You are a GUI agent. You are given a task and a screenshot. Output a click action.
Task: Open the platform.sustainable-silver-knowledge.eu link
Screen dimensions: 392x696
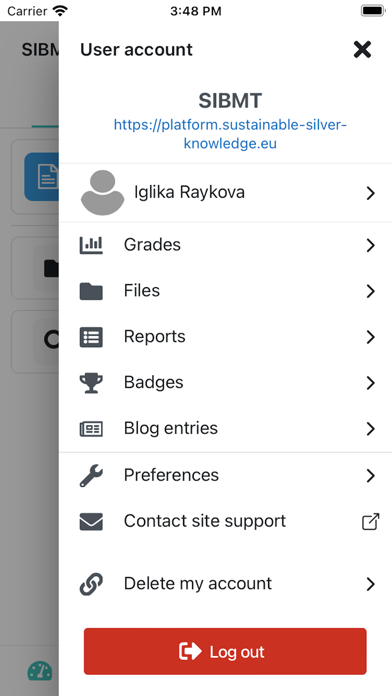pyautogui.click(x=230, y=134)
